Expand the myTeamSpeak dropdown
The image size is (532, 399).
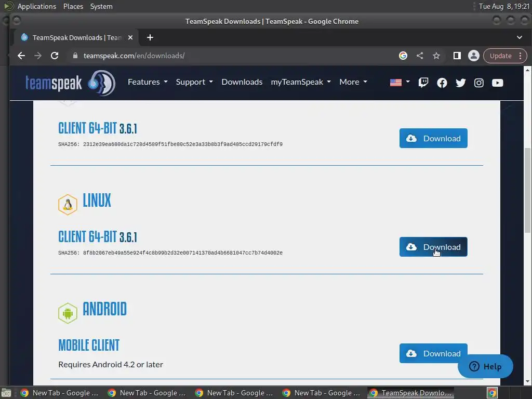[301, 82]
